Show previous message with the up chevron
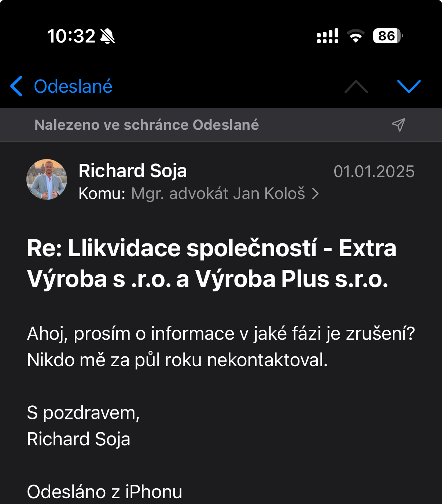The image size is (442, 504). [x=355, y=87]
